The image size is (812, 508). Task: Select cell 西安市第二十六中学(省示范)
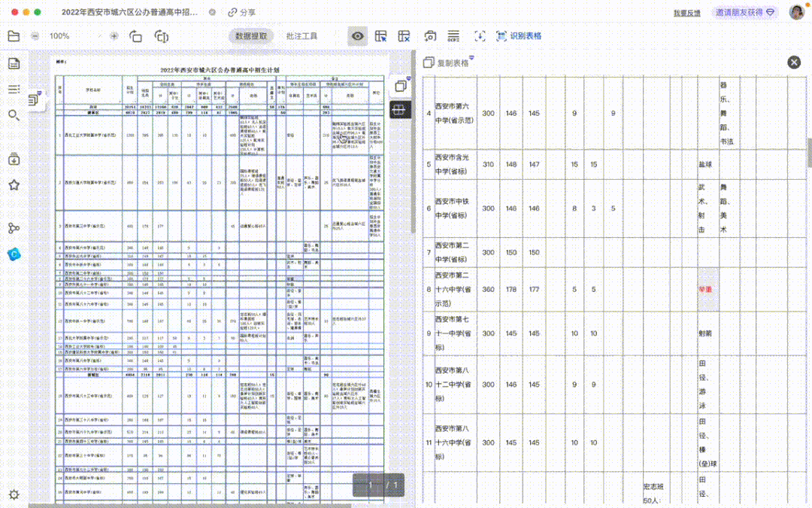tap(455, 289)
